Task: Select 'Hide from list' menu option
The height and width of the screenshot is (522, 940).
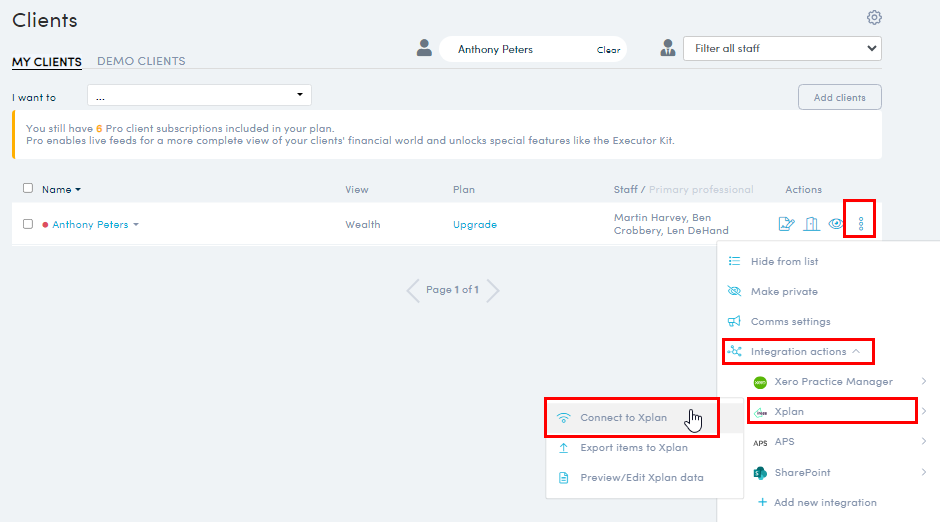Action: pos(784,261)
